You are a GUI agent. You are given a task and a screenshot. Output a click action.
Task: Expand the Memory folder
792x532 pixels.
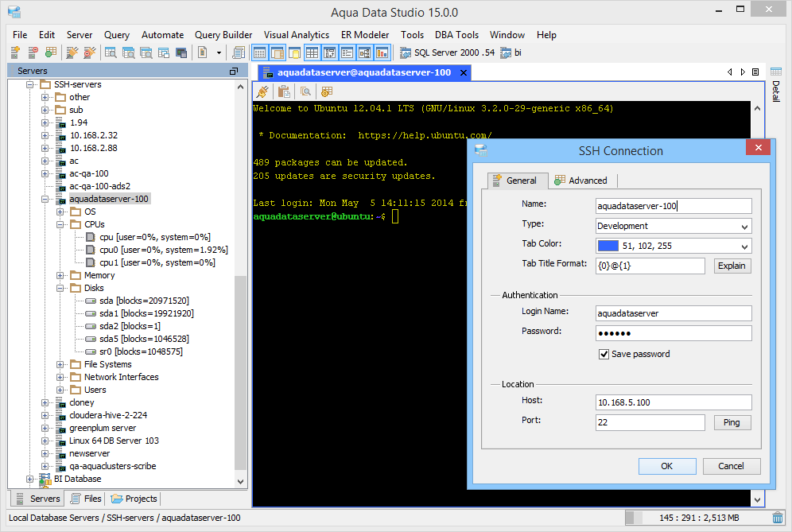click(x=60, y=275)
